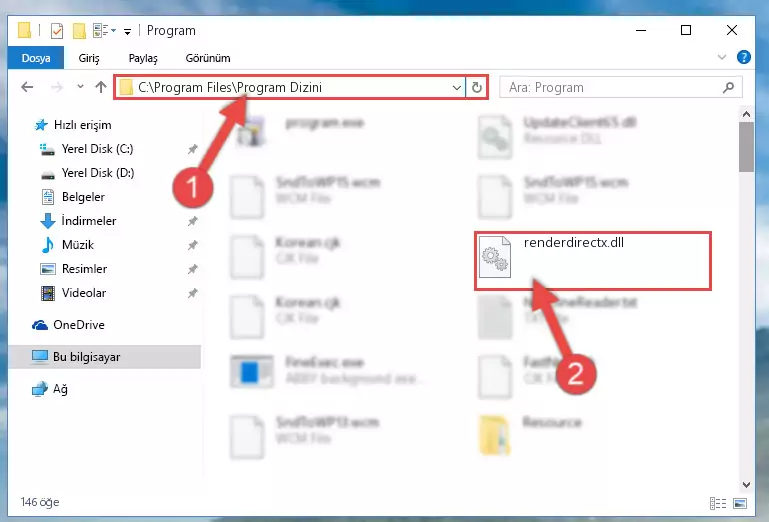Switch to the details view in the status bar
The height and width of the screenshot is (522, 769).
(x=718, y=503)
